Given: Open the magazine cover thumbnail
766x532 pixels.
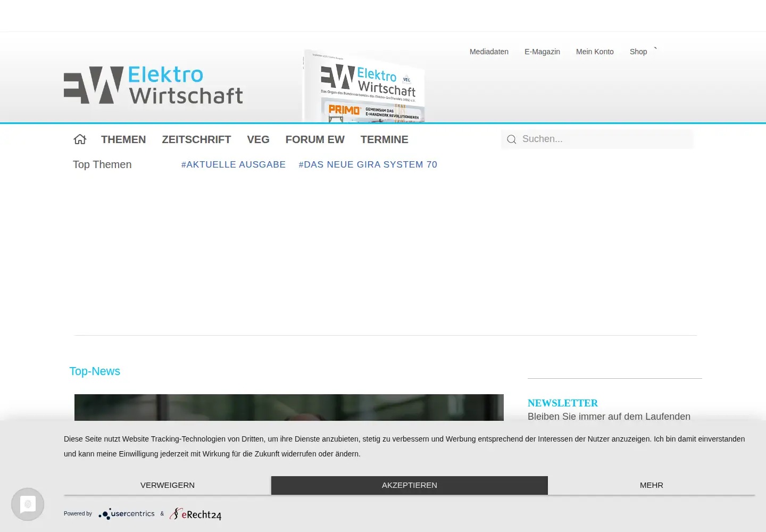Looking at the screenshot, I should (364, 87).
